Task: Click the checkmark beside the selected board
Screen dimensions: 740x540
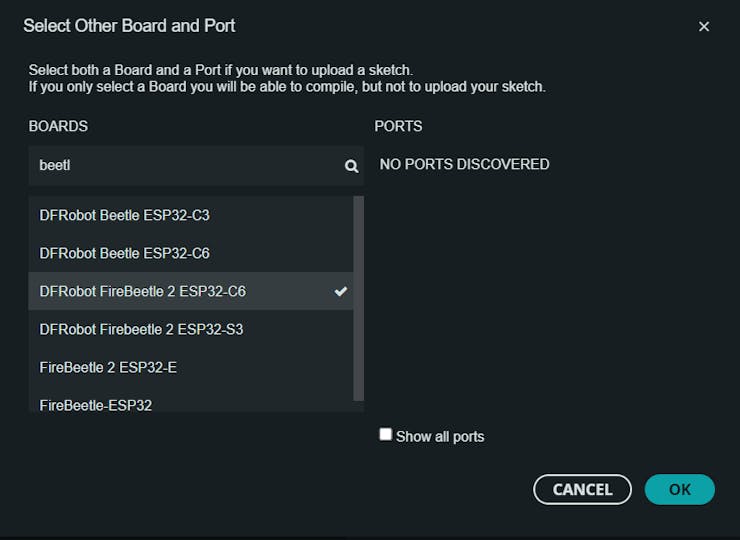Action: point(341,291)
